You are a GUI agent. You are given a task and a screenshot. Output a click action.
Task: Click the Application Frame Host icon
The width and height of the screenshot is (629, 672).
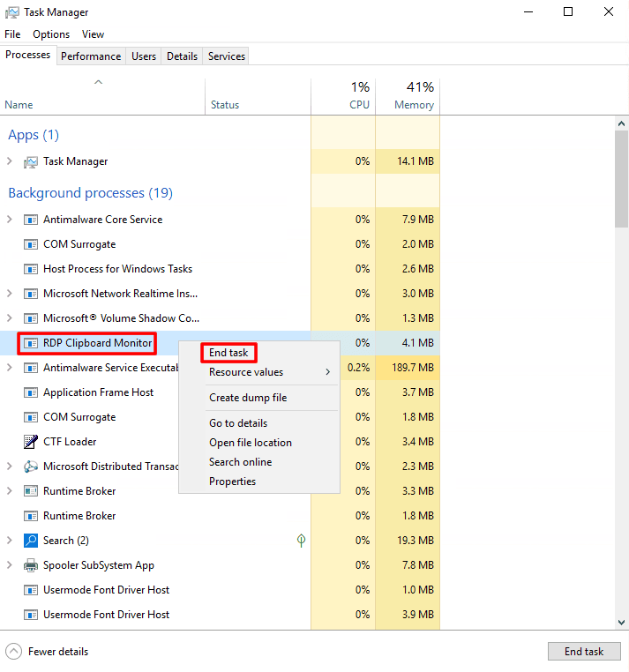(31, 392)
